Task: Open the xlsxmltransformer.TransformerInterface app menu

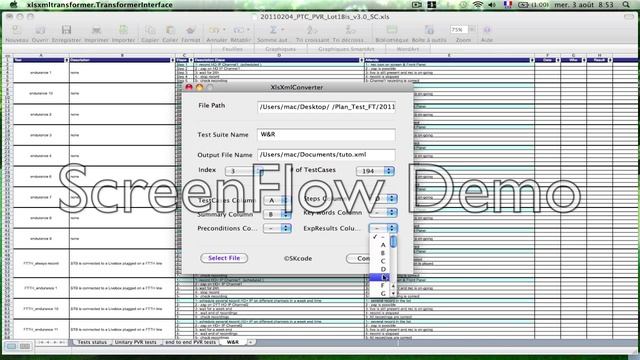Action: pyautogui.click(x=100, y=5)
